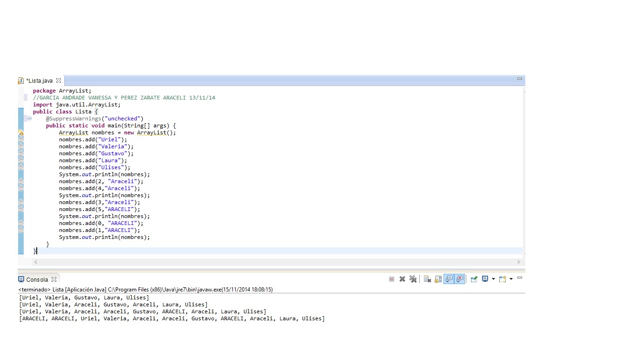Click the warning marker beside add(2, "Araceli")

point(21,181)
